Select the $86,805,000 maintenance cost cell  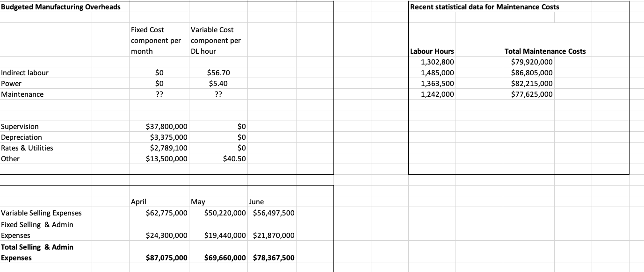pyautogui.click(x=533, y=73)
